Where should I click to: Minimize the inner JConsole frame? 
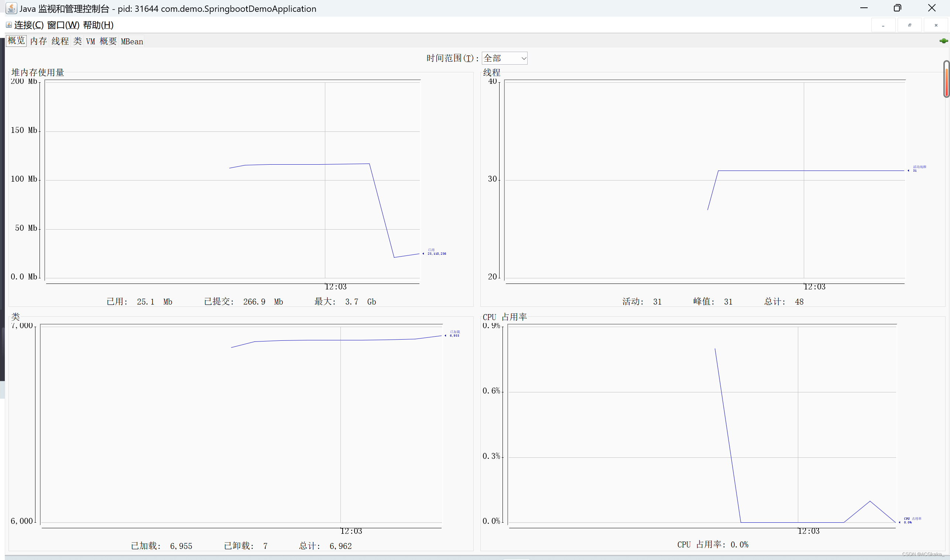(x=883, y=25)
